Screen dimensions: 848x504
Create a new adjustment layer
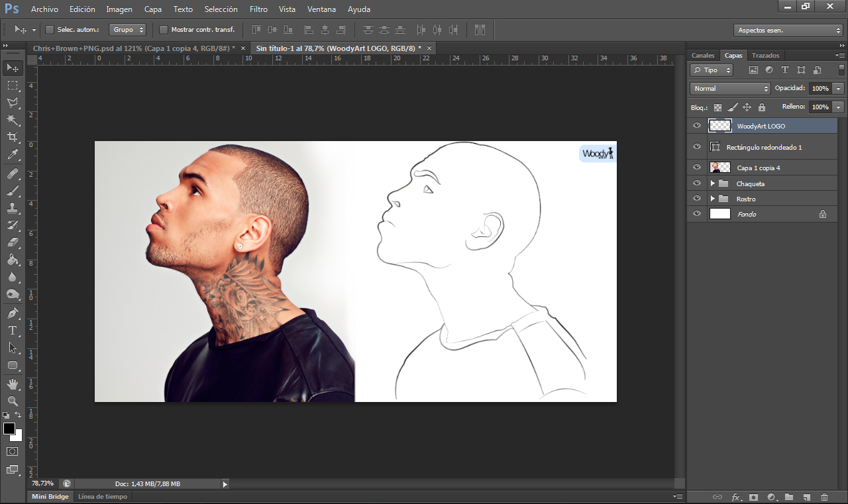(771, 497)
